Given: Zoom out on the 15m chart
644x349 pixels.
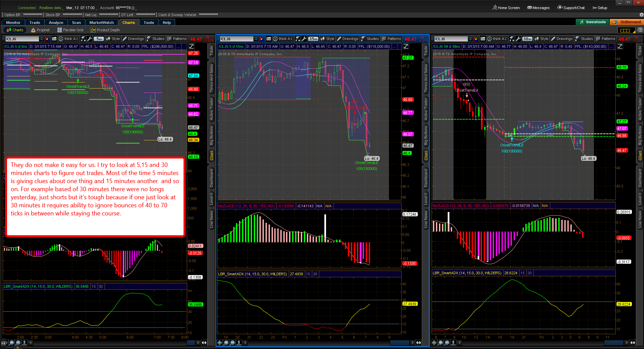Looking at the screenshot, I should click(x=233, y=343).
